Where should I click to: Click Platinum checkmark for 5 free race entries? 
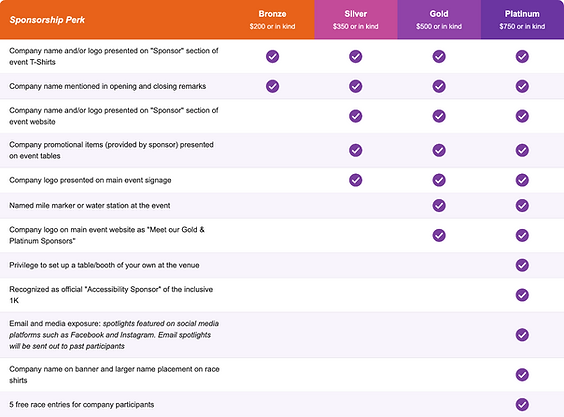(522, 404)
